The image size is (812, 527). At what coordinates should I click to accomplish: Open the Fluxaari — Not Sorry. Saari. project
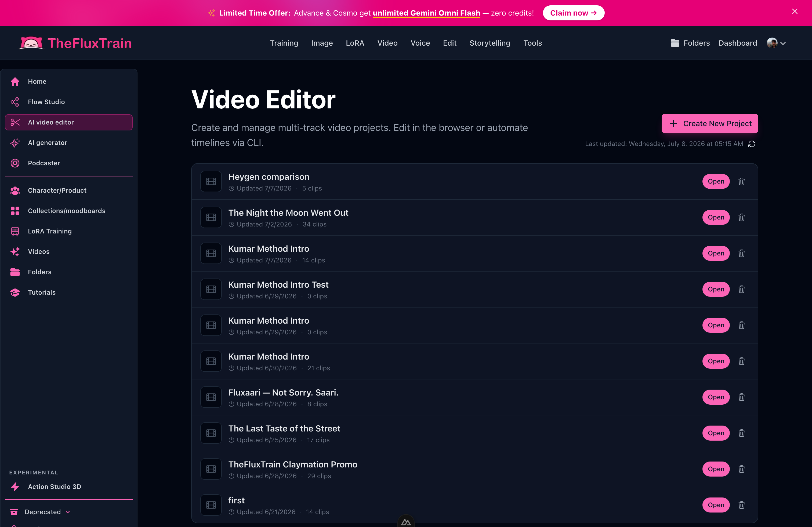pyautogui.click(x=716, y=397)
